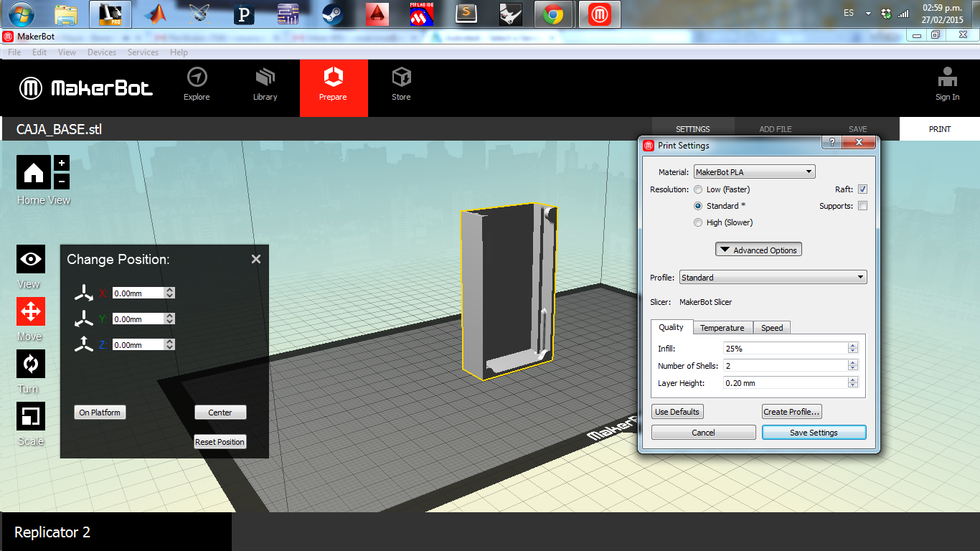The height and width of the screenshot is (551, 980).
Task: Click the Z axis icon
Action: tap(85, 344)
